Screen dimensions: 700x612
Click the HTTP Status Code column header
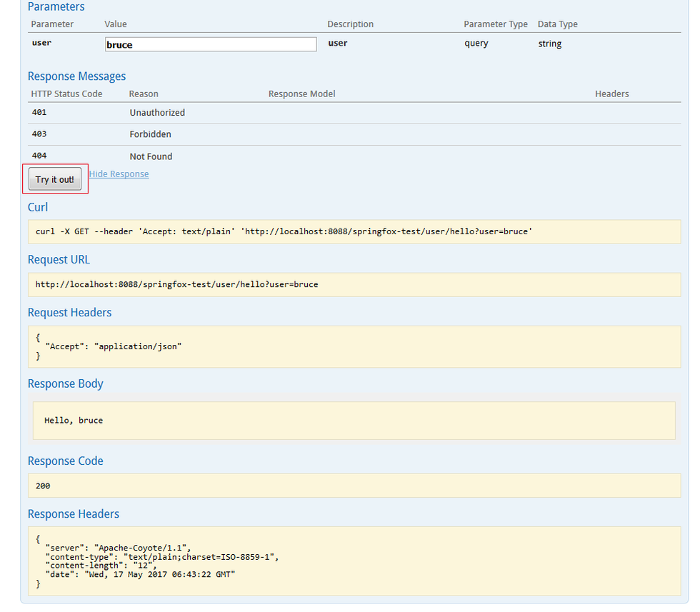[66, 94]
